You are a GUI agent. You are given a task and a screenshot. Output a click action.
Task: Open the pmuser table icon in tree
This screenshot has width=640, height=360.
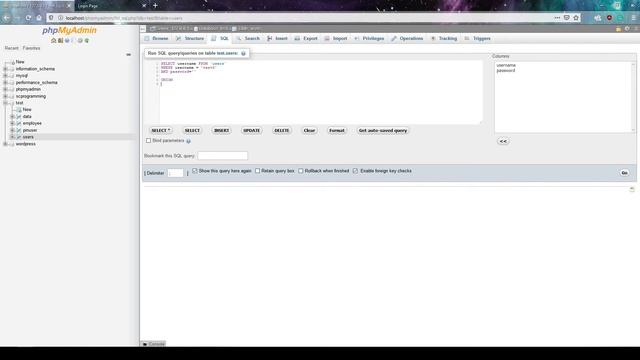point(19,130)
